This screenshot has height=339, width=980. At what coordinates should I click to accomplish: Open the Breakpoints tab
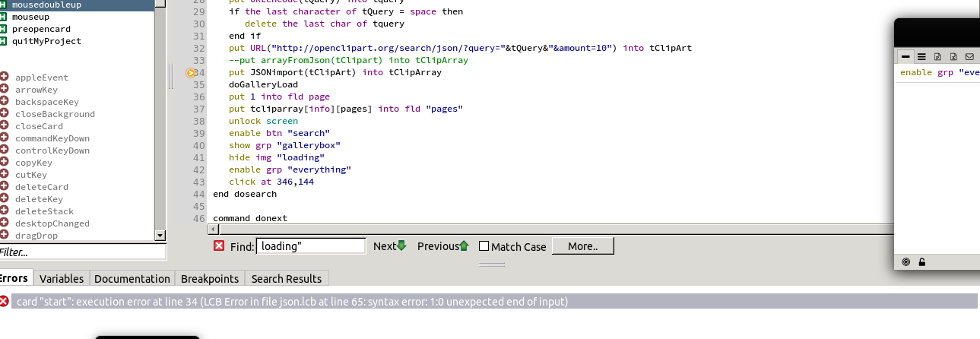pos(210,278)
